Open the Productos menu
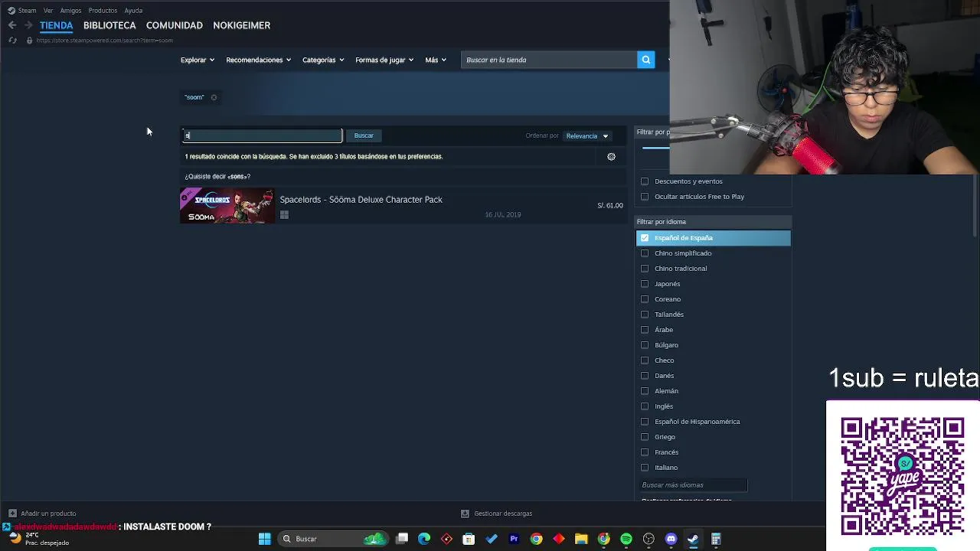980x551 pixels. point(103,11)
